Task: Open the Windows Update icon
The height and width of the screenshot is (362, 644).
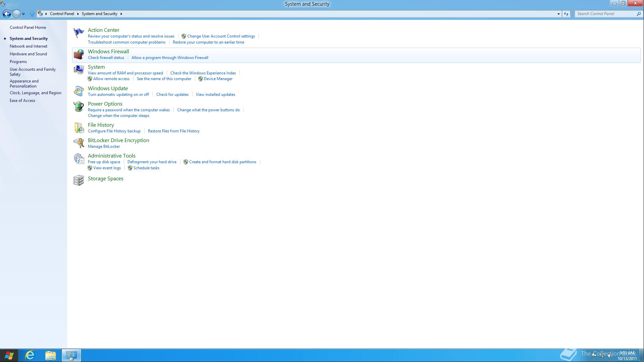Action: click(79, 91)
